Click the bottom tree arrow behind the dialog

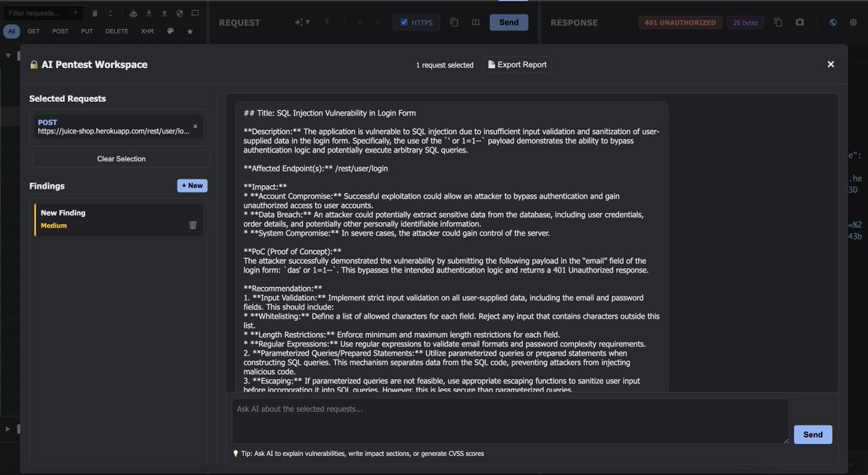pyautogui.click(x=9, y=429)
